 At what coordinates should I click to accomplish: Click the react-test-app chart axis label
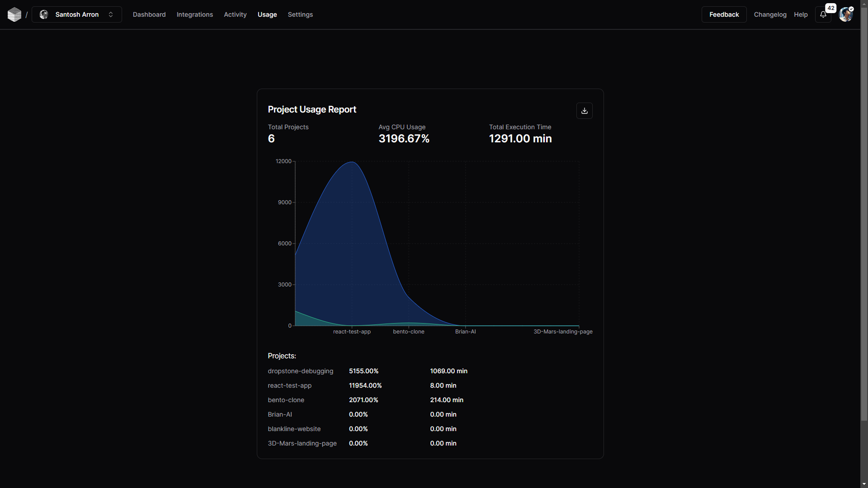pyautogui.click(x=352, y=332)
